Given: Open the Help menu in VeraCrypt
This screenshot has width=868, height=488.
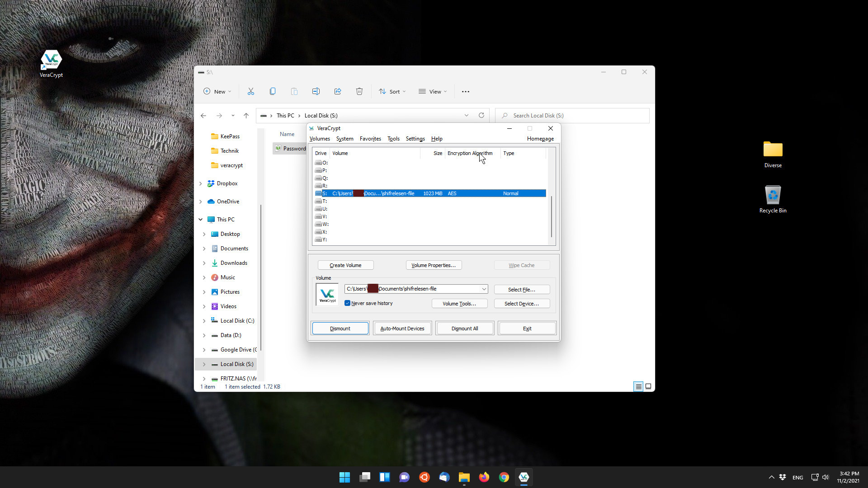Looking at the screenshot, I should (437, 139).
